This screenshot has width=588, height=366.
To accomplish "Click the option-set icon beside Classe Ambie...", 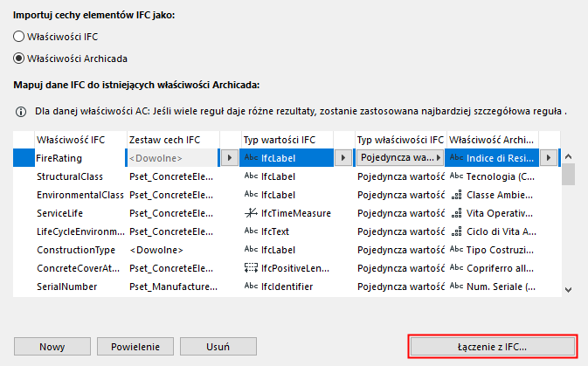I will (455, 195).
